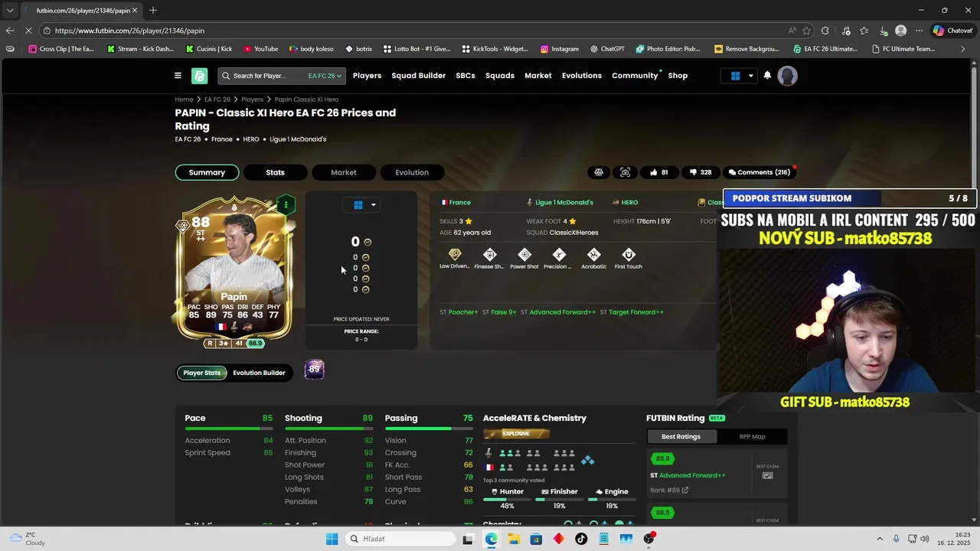Screen dimensions: 980x551
Task: Open TikTok app in taskbar
Action: [581, 539]
